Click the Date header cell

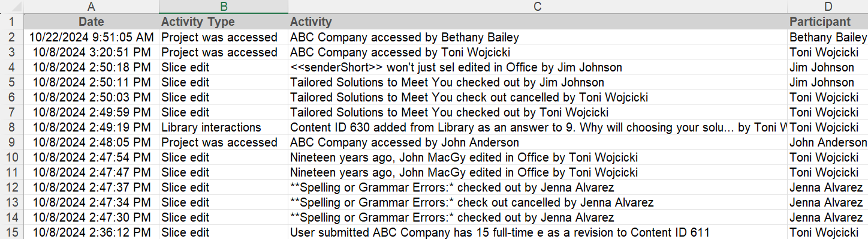coord(91,22)
